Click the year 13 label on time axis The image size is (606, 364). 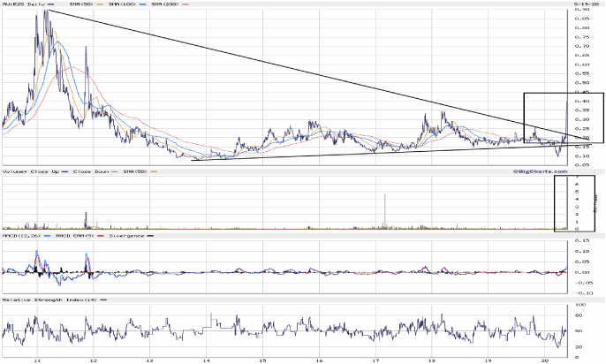150,360
